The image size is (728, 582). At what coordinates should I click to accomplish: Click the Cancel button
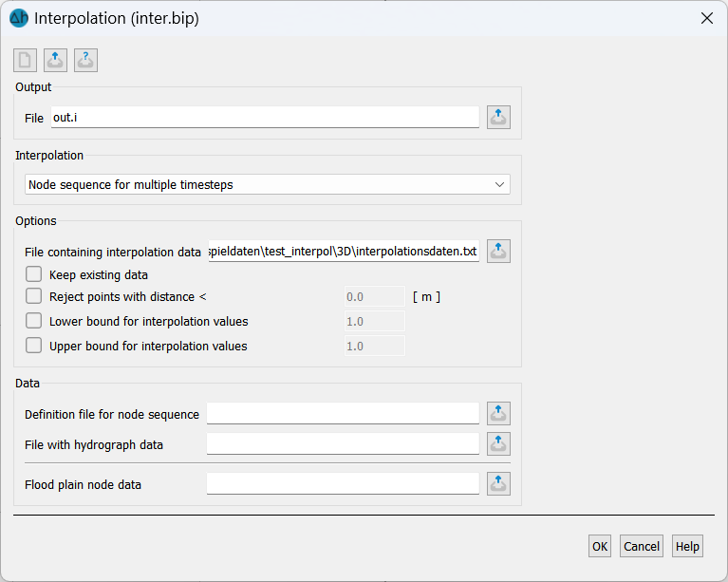point(642,546)
